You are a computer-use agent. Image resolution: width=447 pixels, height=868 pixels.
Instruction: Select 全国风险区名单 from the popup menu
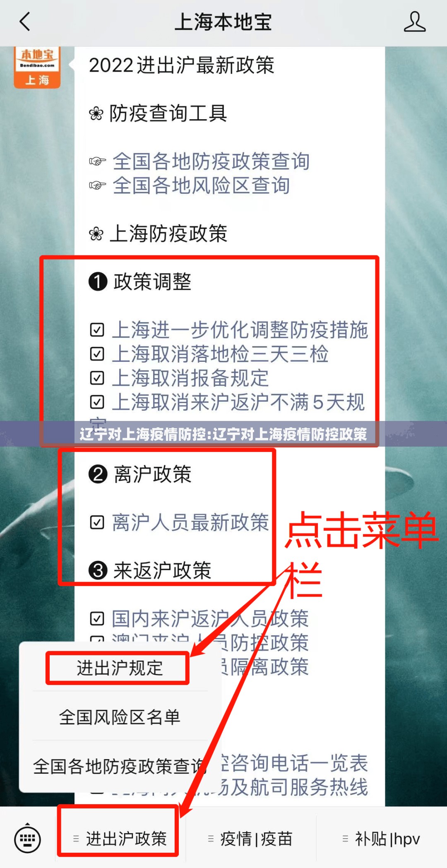click(x=120, y=717)
